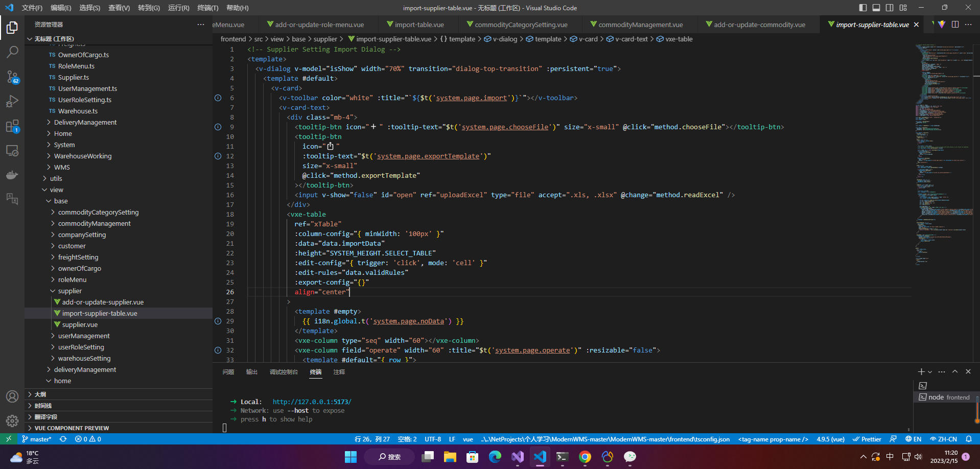Click the synchronize changes icon in the status bar
Screen dimensions: 980x469
[x=63, y=439]
